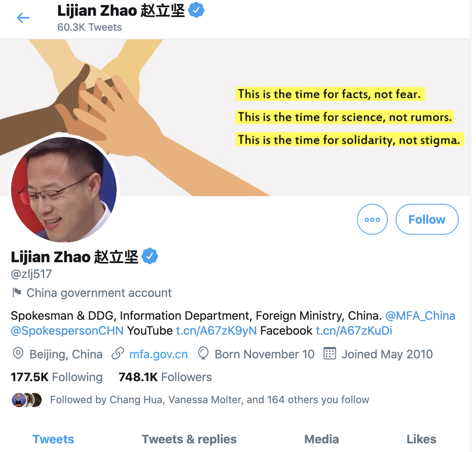The image size is (476, 452).
Task: Open the three-dot more options button
Action: point(372,219)
